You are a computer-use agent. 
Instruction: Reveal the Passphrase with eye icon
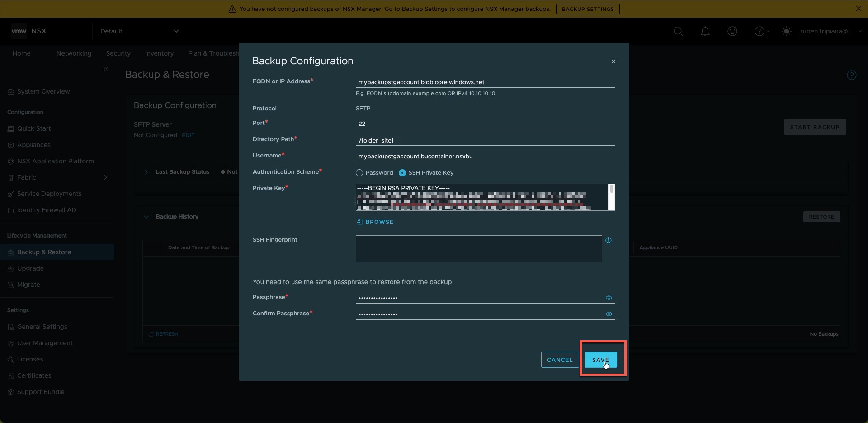(609, 298)
